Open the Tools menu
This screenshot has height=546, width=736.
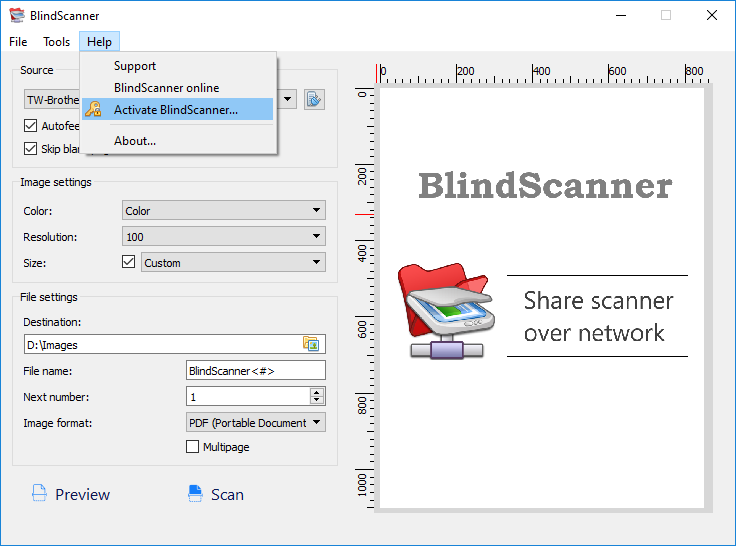click(x=56, y=42)
